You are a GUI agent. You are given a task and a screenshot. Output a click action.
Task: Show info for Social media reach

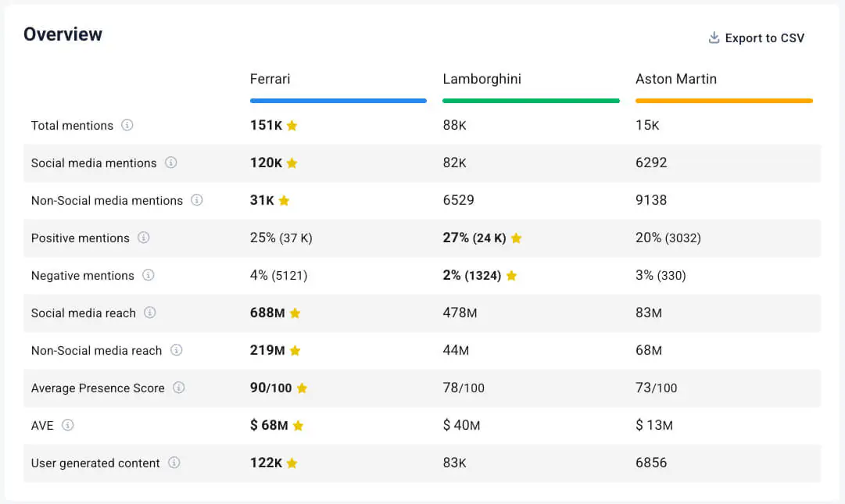(x=150, y=313)
